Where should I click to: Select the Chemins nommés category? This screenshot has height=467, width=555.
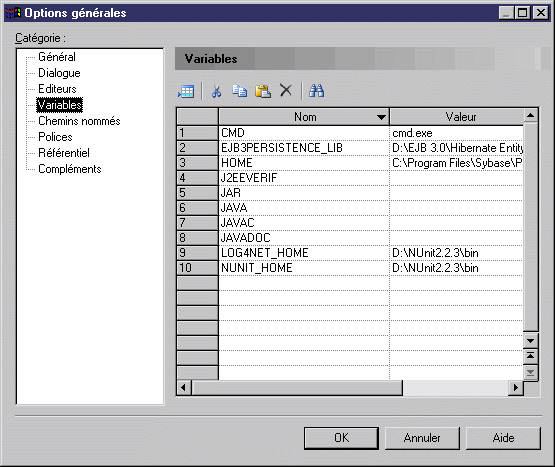(79, 121)
